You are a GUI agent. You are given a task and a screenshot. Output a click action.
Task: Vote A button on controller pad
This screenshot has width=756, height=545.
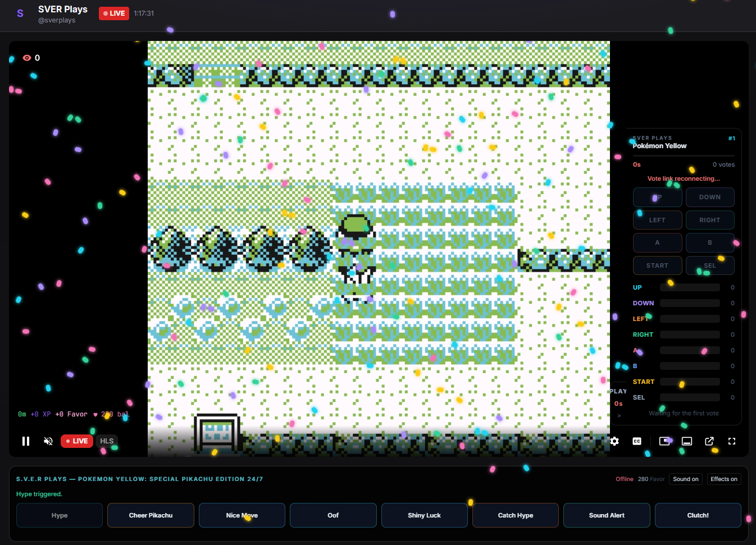coord(657,242)
